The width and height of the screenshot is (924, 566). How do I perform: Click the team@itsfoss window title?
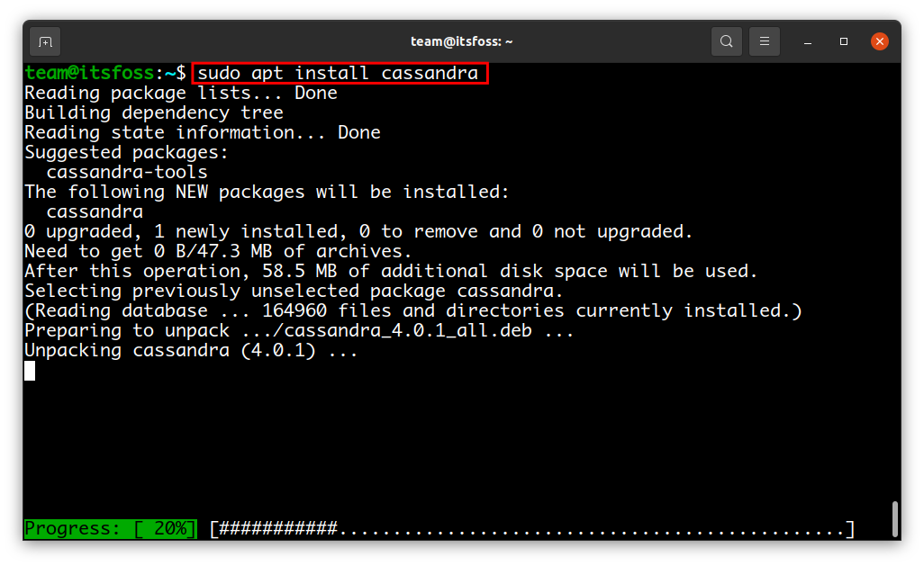pyautogui.click(x=461, y=41)
